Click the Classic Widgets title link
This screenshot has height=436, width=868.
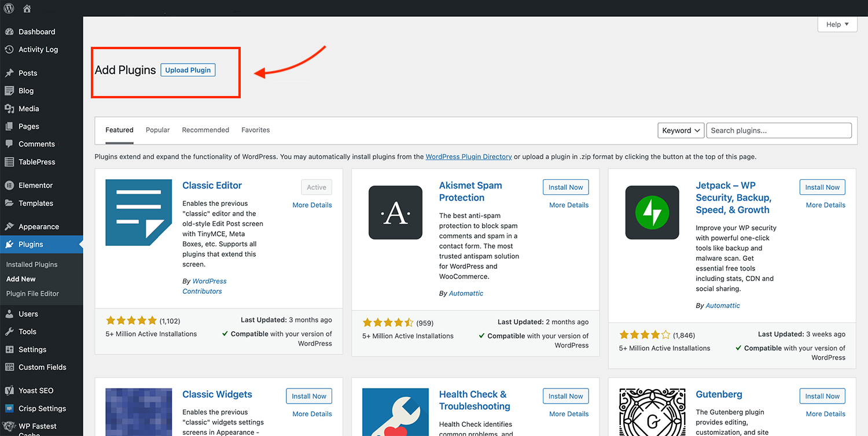[x=217, y=394]
